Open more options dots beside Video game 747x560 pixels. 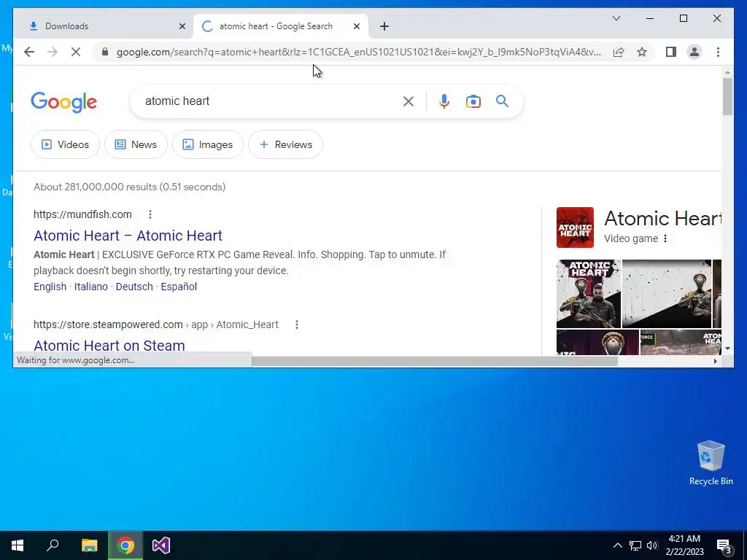665,238
